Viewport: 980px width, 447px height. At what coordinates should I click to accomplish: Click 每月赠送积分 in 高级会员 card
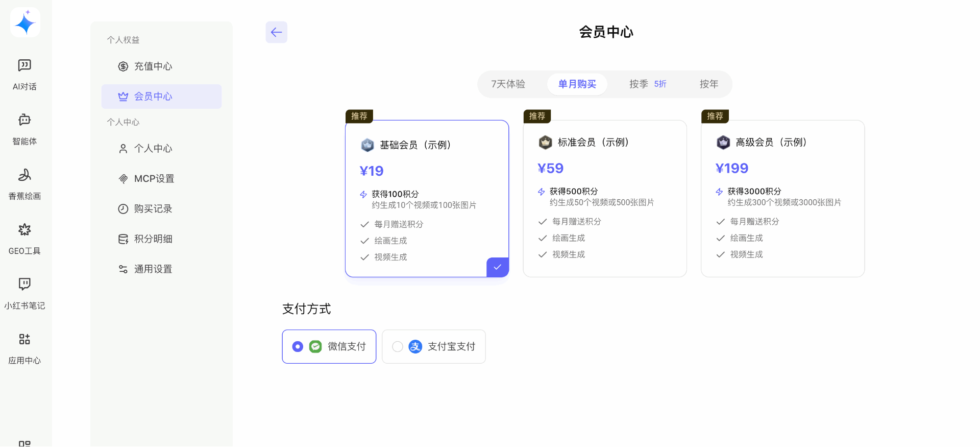tap(754, 222)
